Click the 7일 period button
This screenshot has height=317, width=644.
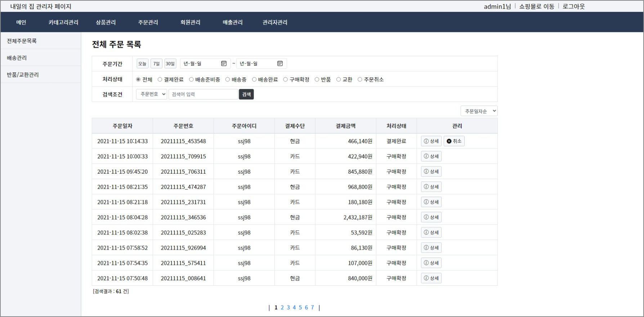pos(156,64)
